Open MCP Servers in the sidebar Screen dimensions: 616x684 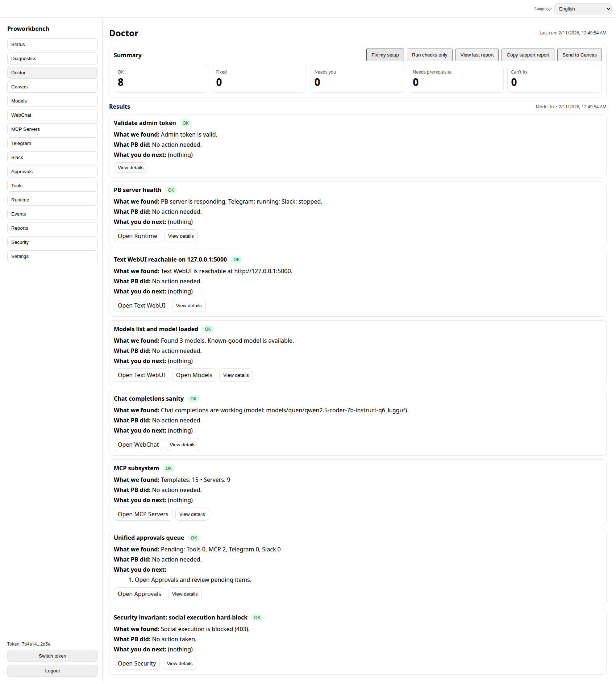coord(53,129)
